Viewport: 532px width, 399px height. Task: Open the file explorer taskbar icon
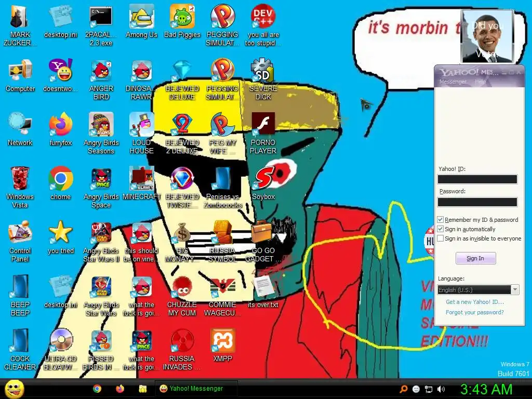pos(143,389)
